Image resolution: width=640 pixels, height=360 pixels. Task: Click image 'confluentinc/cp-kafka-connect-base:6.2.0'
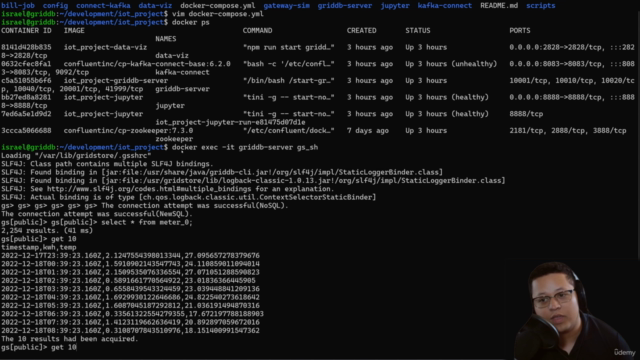pos(147,64)
